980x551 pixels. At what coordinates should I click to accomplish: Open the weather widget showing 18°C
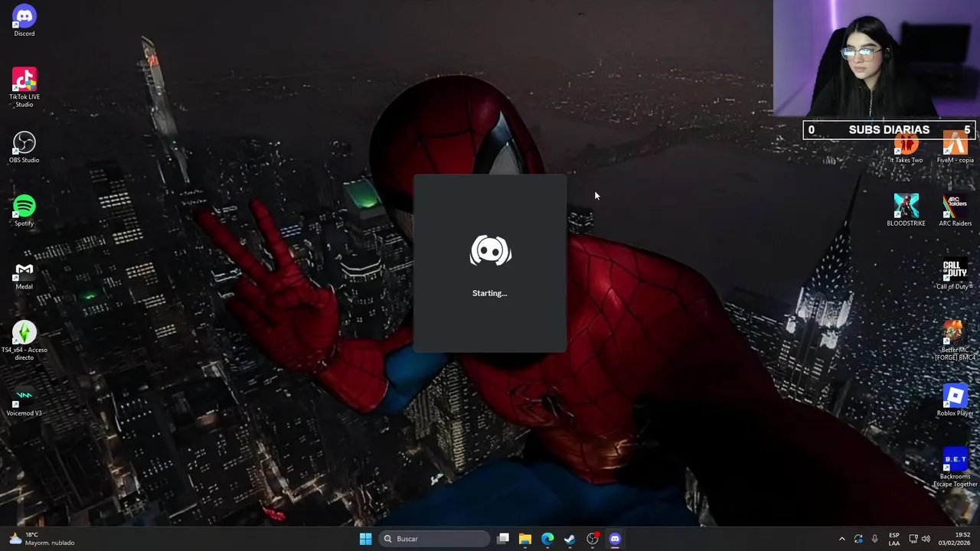pos(42,539)
